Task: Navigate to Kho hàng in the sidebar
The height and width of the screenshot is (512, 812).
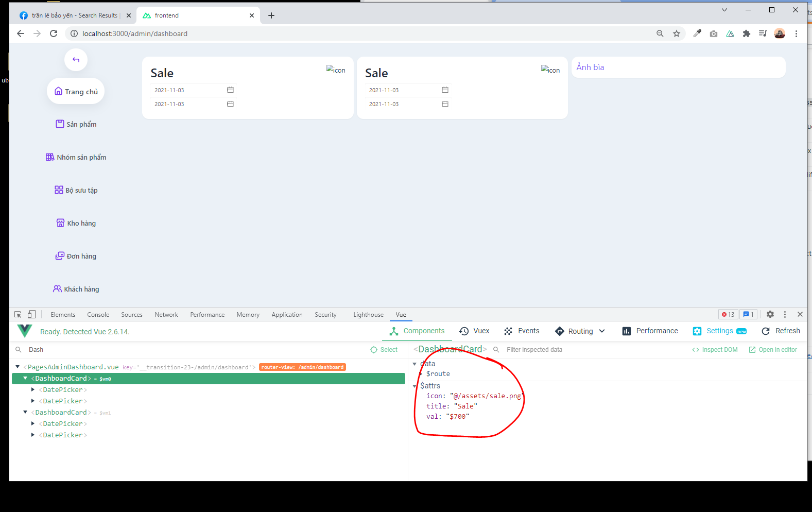Action: [x=76, y=223]
